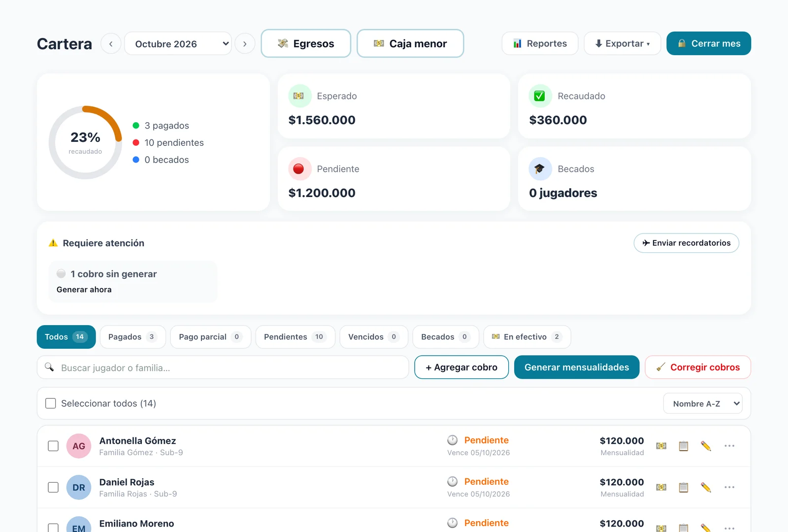Image resolution: width=788 pixels, height=532 pixels.
Task: Click Generar mensualidades
Action: pos(577,367)
